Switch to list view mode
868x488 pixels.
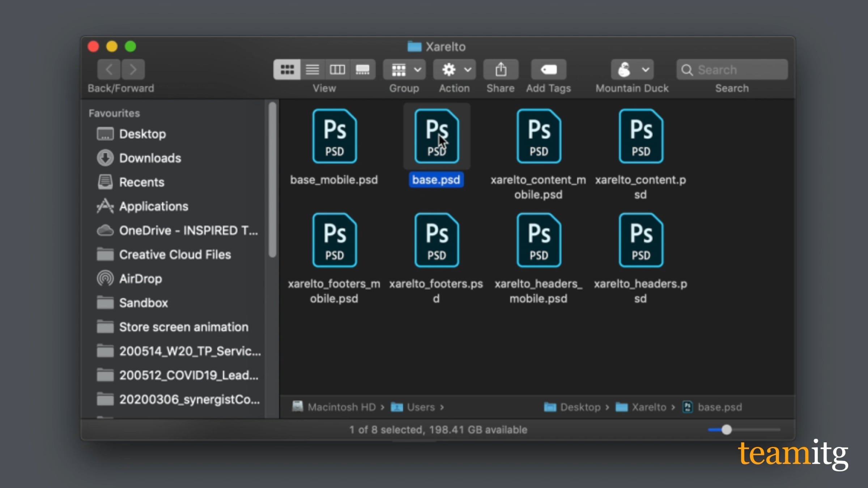[x=312, y=69]
